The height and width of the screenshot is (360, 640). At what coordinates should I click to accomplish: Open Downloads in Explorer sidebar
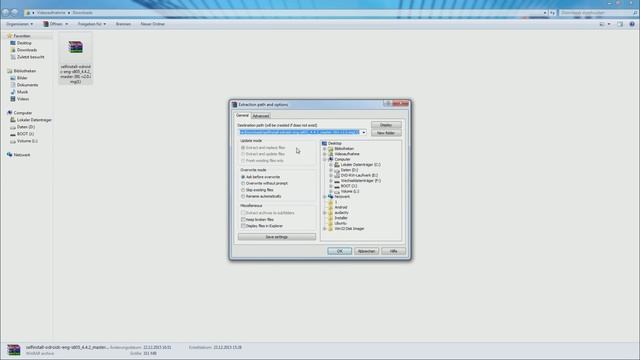pyautogui.click(x=27, y=50)
